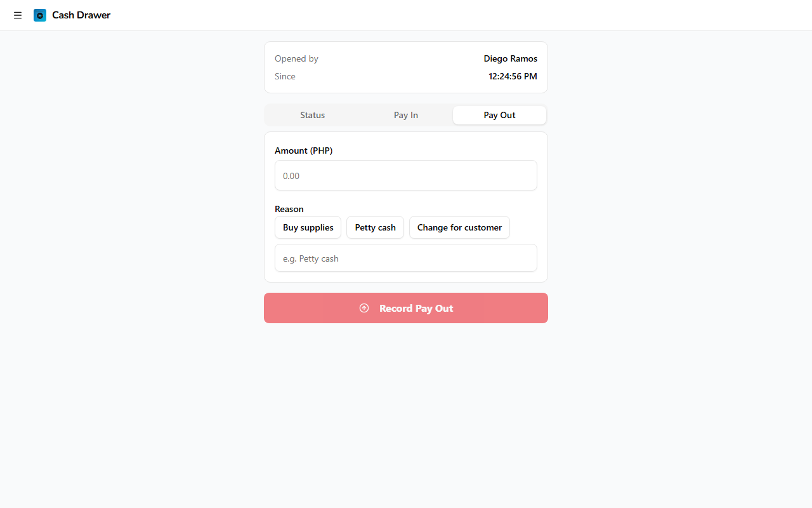Switch to the Pay In tab
The image size is (812, 508).
(406, 115)
